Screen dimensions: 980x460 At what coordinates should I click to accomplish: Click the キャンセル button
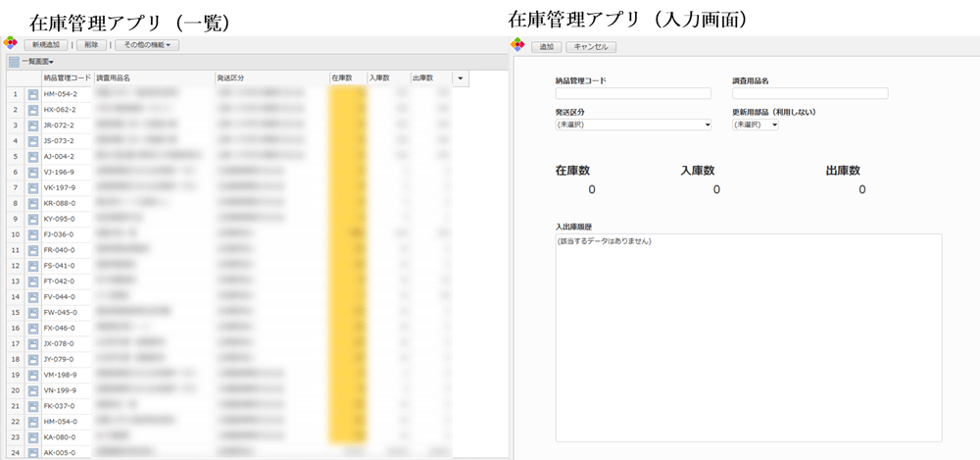[591, 46]
